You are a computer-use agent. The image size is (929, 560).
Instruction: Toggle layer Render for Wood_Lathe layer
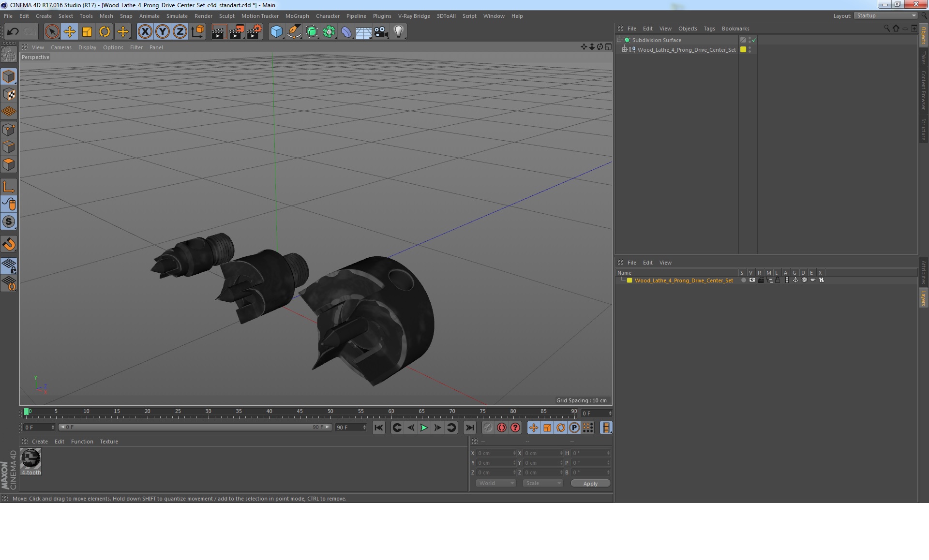click(x=761, y=280)
